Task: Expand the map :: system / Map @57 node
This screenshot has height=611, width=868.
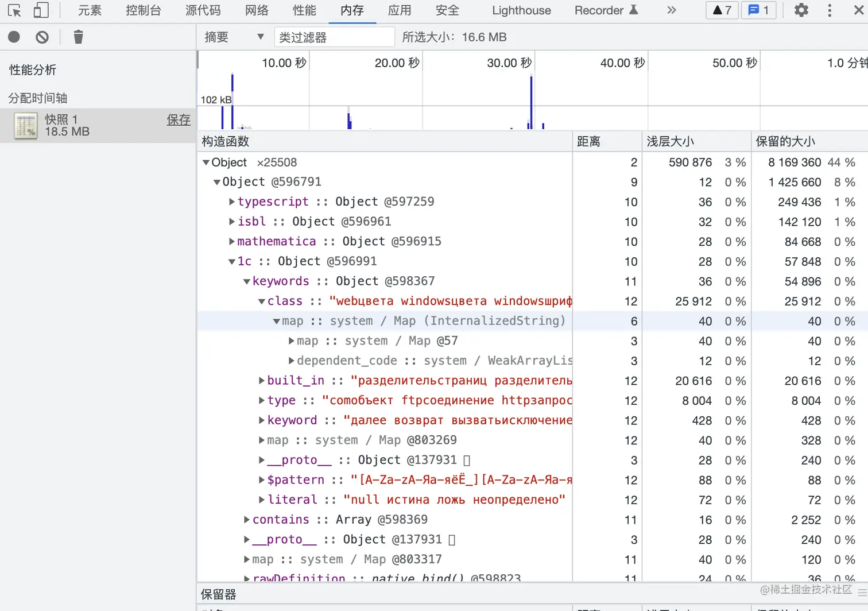Action: pos(292,341)
